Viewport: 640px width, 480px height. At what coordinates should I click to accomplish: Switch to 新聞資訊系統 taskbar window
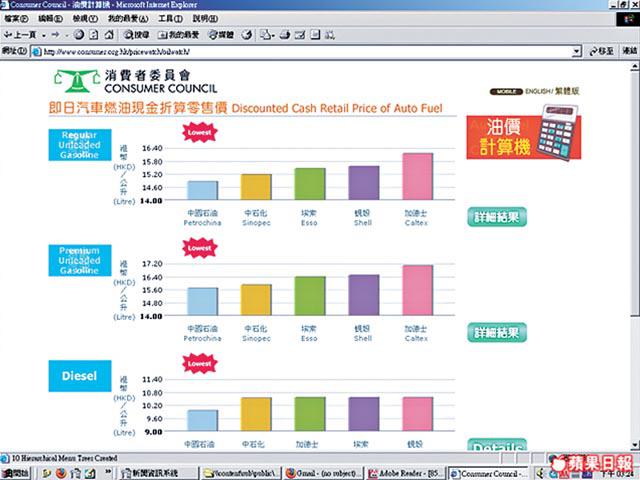[x=159, y=473]
